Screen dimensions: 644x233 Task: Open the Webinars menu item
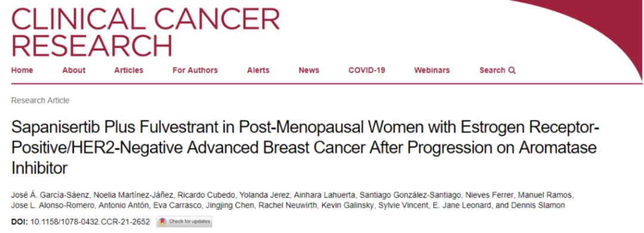pyautogui.click(x=432, y=70)
